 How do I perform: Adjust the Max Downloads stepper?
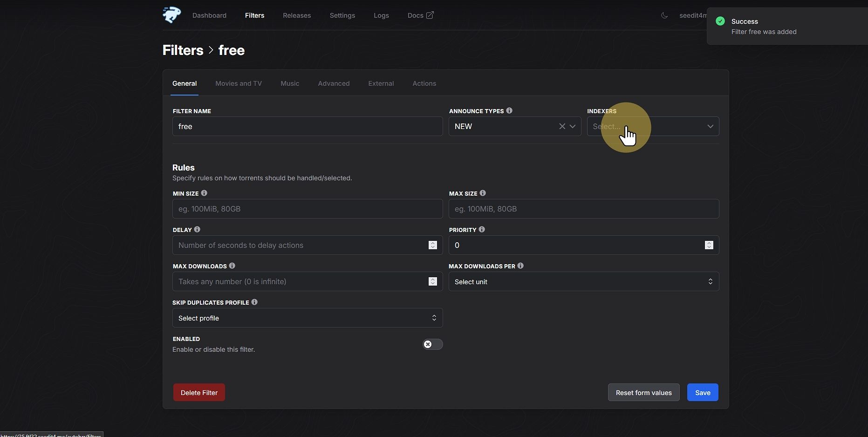(433, 281)
